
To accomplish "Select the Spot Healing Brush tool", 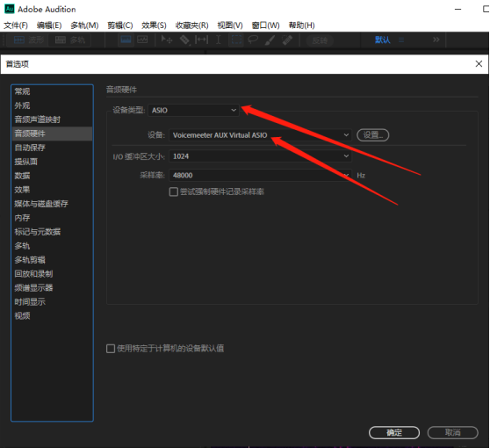I will tap(287, 40).
